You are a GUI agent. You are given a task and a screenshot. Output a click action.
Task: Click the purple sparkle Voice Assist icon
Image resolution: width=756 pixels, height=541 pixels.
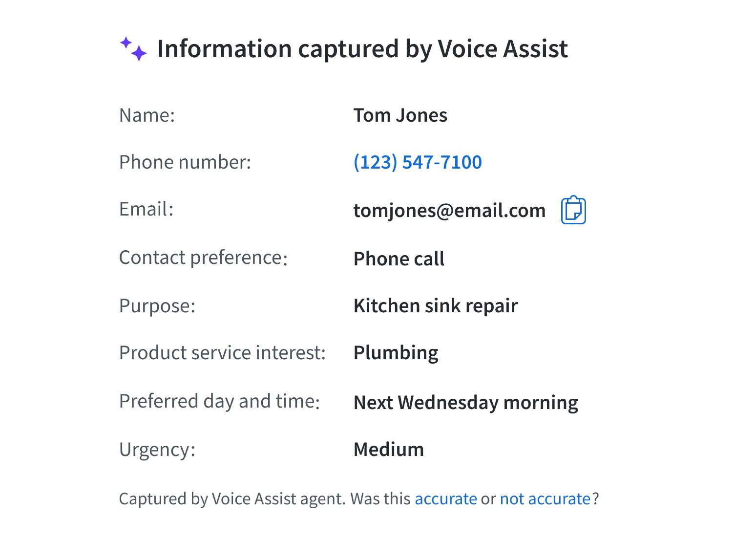pyautogui.click(x=133, y=49)
